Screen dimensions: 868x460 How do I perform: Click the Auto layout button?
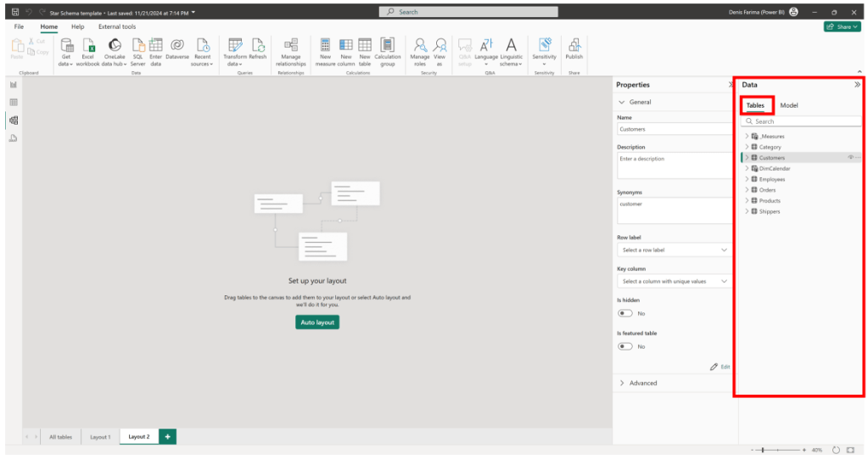click(317, 323)
